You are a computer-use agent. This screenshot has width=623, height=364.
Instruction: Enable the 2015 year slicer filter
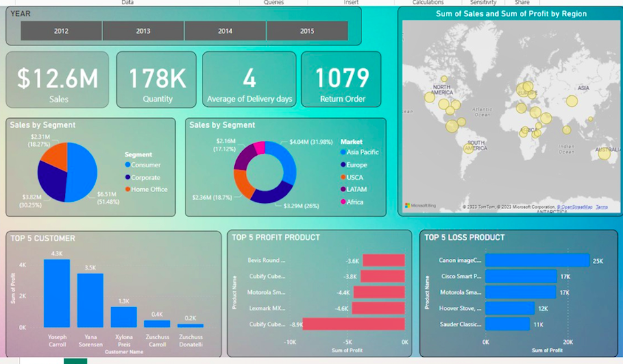click(307, 31)
